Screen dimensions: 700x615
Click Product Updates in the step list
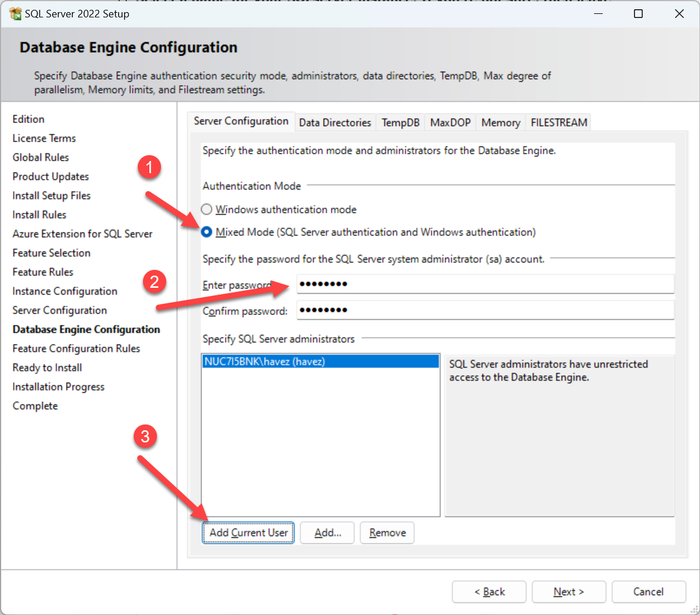tap(51, 177)
